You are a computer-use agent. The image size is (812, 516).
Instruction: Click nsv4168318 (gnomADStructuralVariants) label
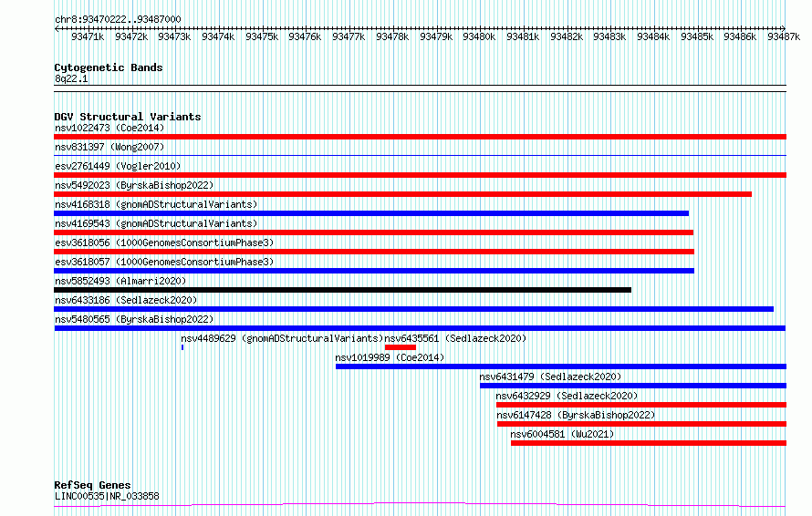click(x=156, y=204)
